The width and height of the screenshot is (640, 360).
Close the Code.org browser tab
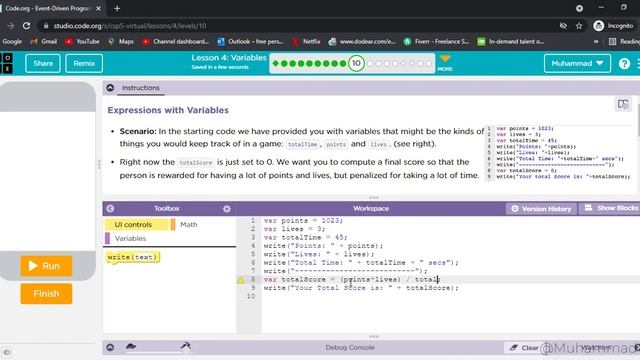[x=98, y=8]
